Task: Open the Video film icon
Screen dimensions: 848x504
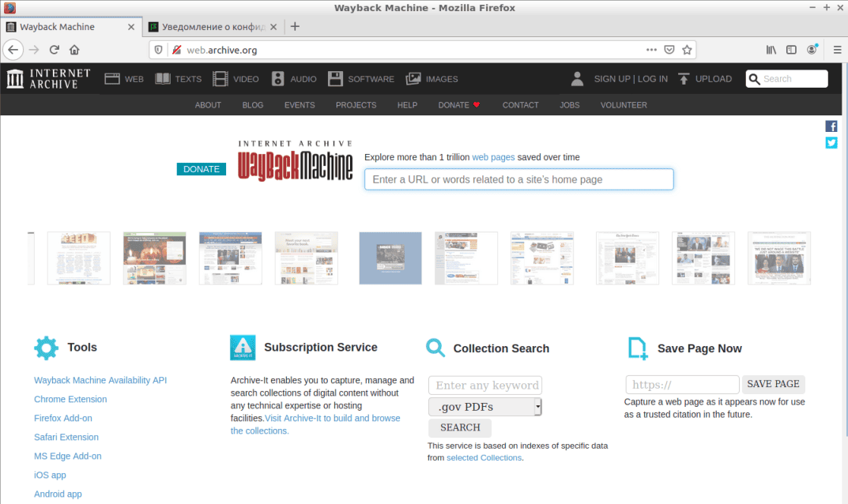Action: (220, 79)
